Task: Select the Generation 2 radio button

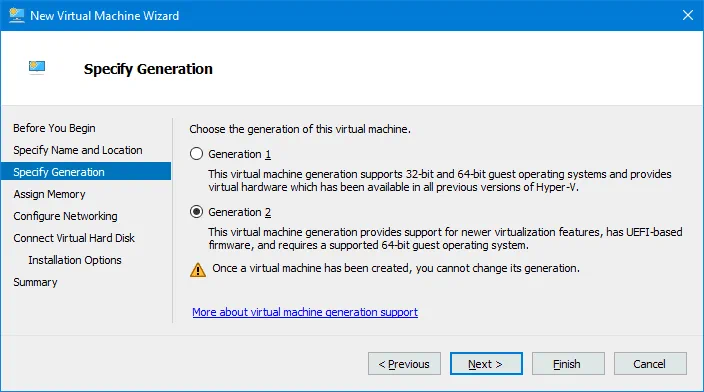Action: click(x=196, y=212)
